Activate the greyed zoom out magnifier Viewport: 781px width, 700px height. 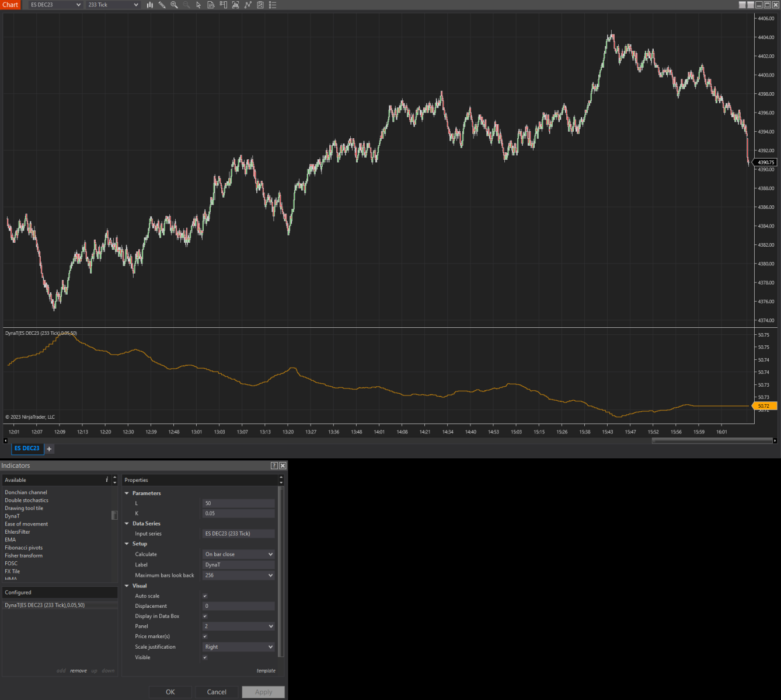tap(186, 5)
